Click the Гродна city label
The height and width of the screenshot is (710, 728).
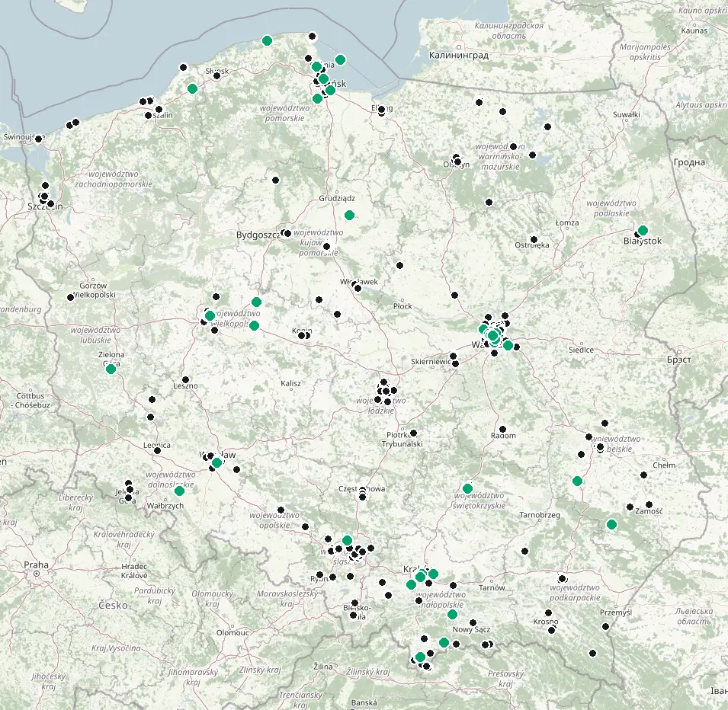tap(689, 162)
